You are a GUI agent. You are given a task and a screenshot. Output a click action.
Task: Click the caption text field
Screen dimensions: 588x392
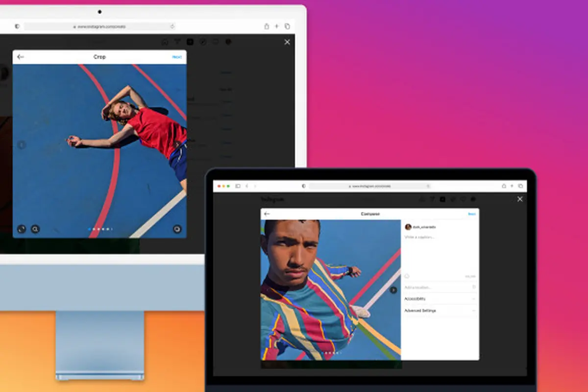(x=440, y=252)
